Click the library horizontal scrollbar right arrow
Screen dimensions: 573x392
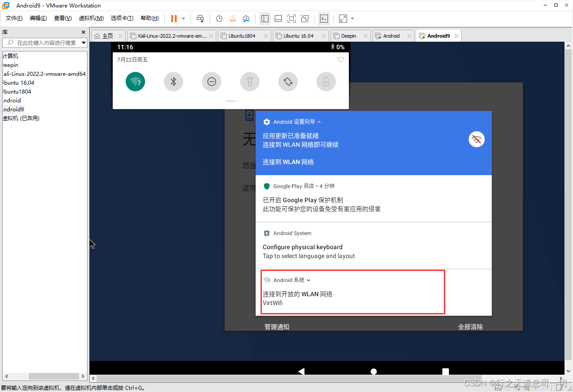click(83, 376)
